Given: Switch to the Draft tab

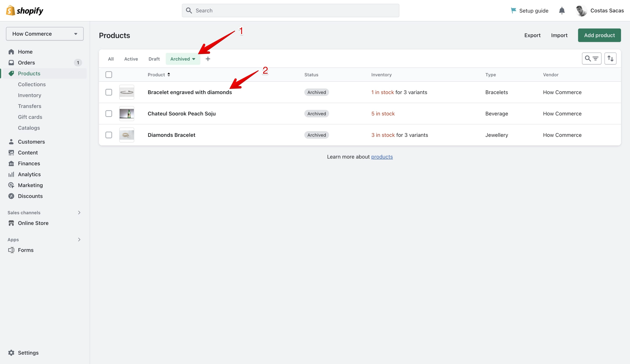Looking at the screenshot, I should (154, 59).
